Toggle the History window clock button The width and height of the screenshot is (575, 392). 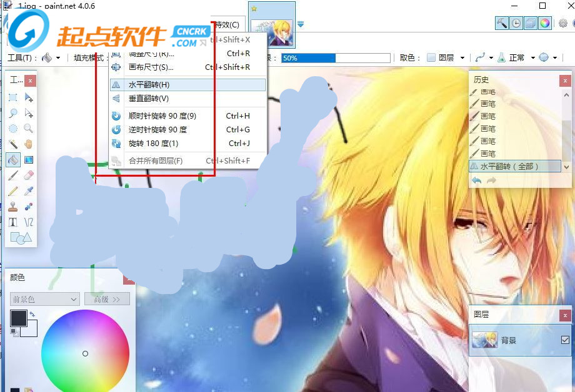click(x=516, y=24)
